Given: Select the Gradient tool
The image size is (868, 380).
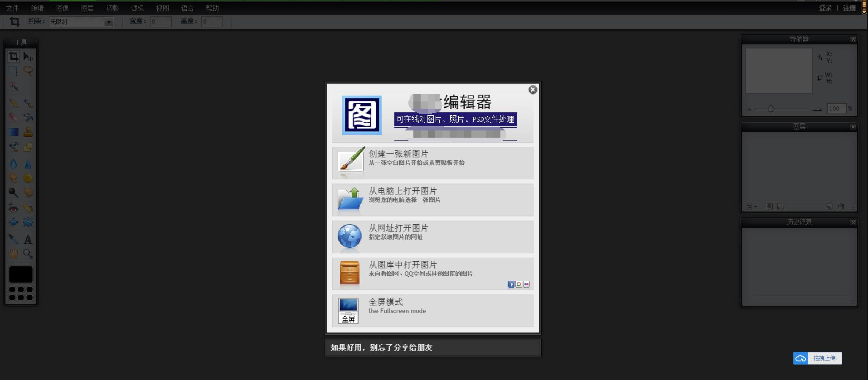Looking at the screenshot, I should (x=14, y=132).
